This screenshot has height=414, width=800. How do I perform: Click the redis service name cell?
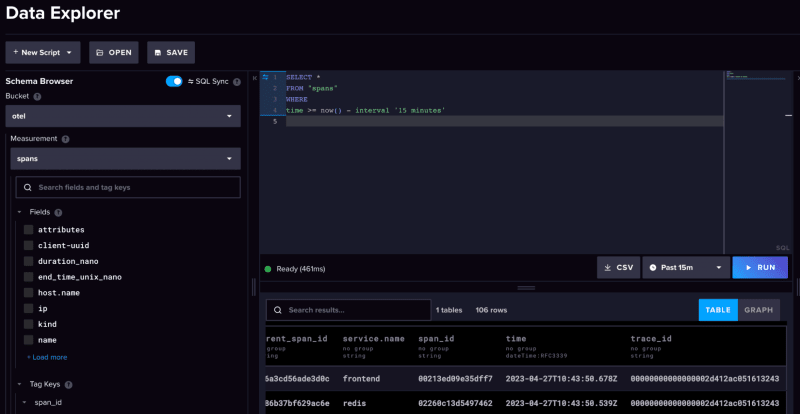point(356,403)
